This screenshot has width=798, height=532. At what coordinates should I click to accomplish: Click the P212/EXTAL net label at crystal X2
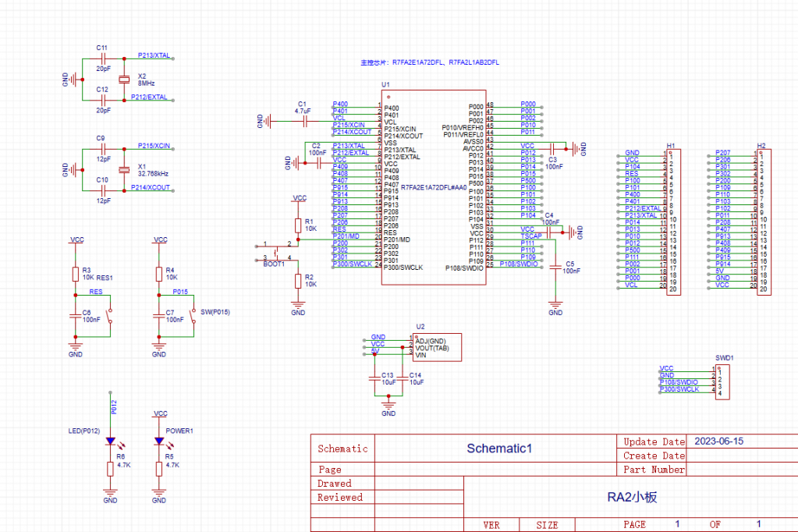[149, 97]
